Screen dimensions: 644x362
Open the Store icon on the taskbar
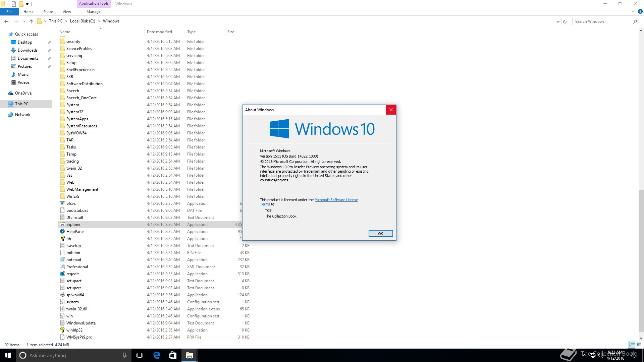click(173, 355)
